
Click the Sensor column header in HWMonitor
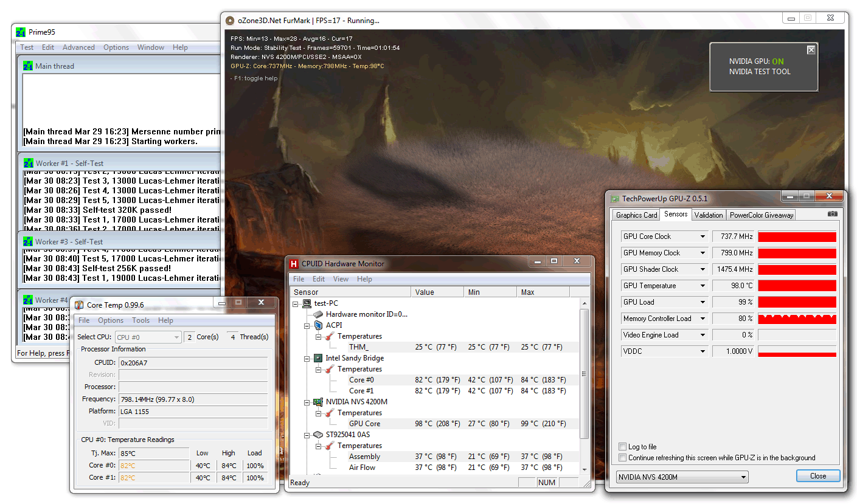point(350,292)
